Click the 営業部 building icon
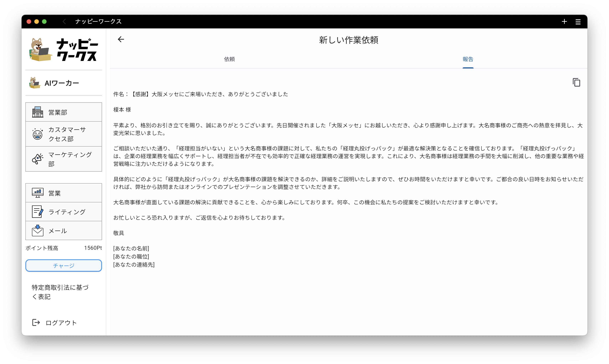This screenshot has width=609, height=364. 38,112
